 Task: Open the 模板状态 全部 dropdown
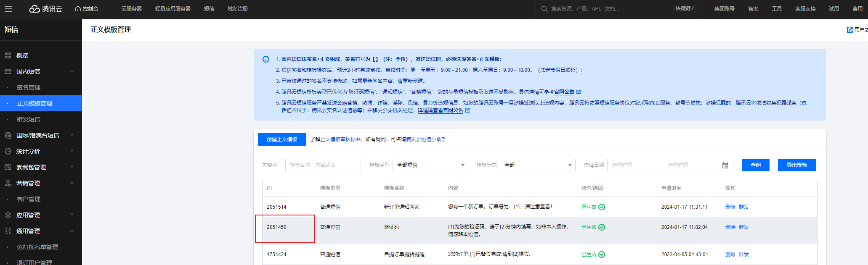click(538, 165)
